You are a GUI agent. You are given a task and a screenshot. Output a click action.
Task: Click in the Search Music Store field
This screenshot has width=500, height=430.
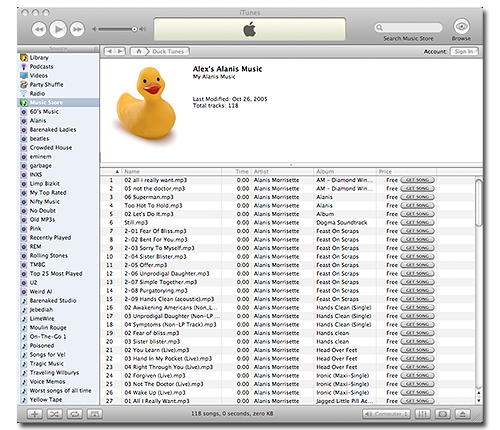pos(409,27)
